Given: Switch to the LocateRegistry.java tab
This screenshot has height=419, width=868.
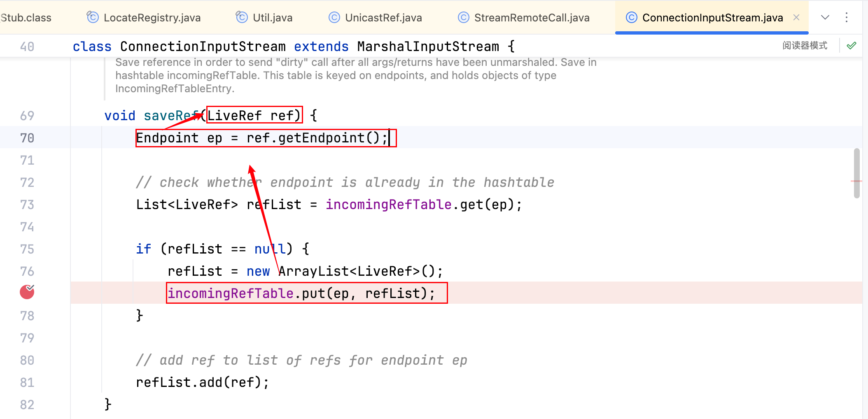Looking at the screenshot, I should pos(152,18).
